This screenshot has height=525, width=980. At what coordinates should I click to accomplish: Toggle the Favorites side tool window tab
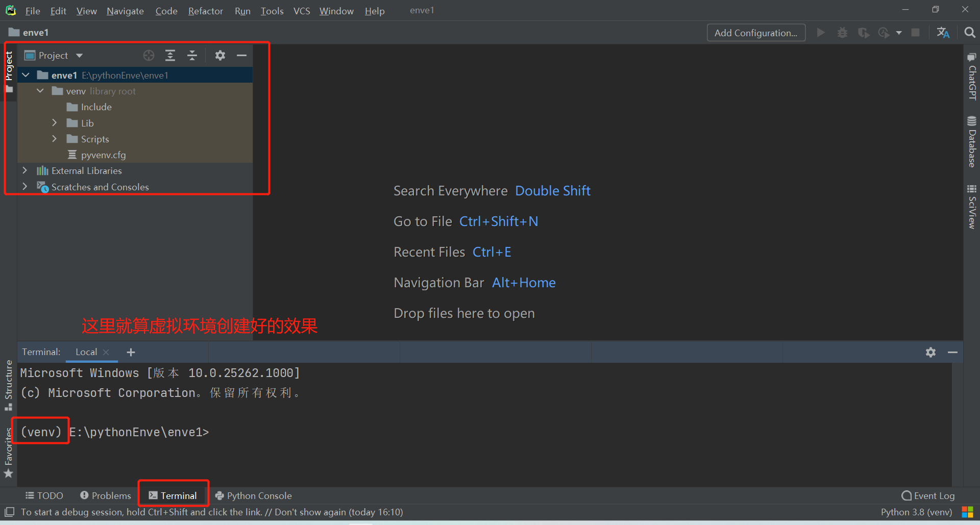tap(9, 453)
